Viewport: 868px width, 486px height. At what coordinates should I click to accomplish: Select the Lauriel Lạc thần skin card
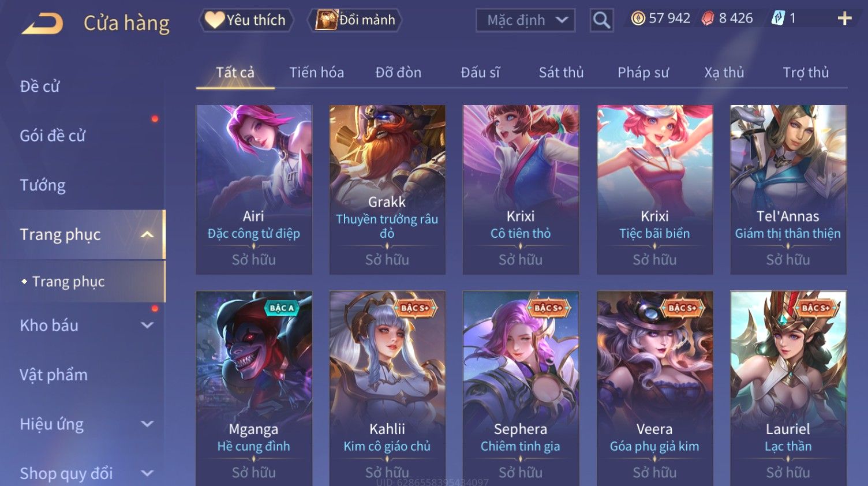tap(788, 388)
